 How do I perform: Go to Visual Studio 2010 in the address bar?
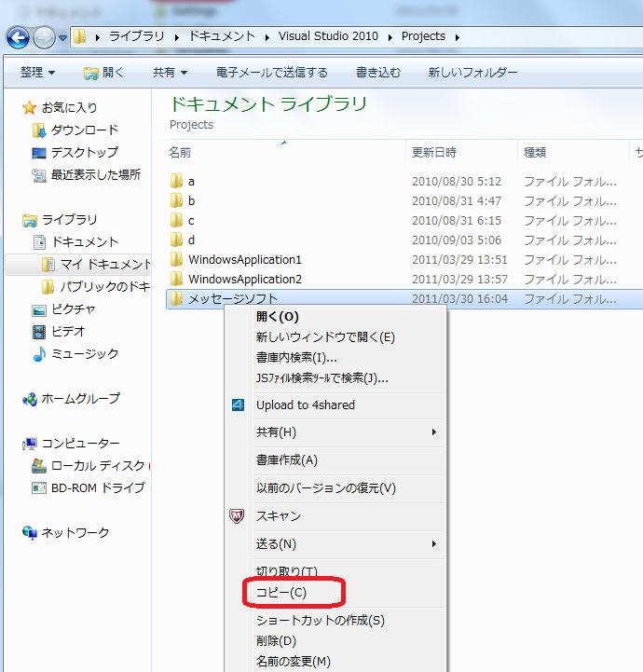point(328,36)
